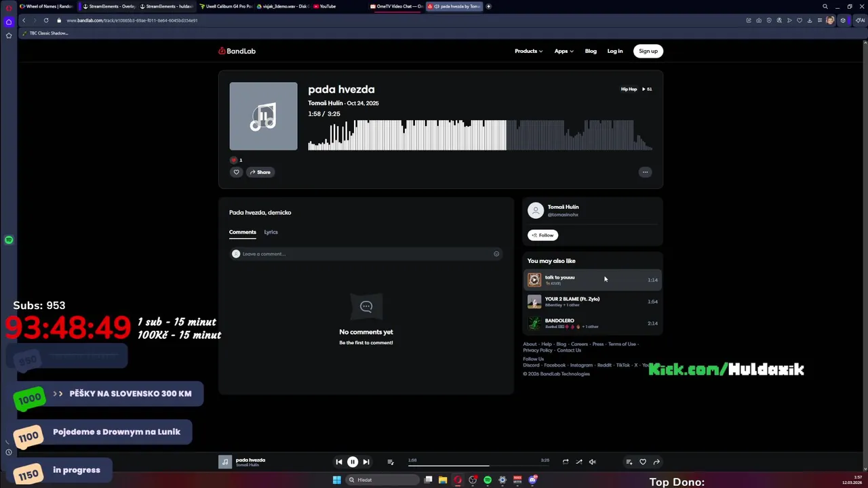
Task: Open the Careers footer link
Action: (579, 344)
